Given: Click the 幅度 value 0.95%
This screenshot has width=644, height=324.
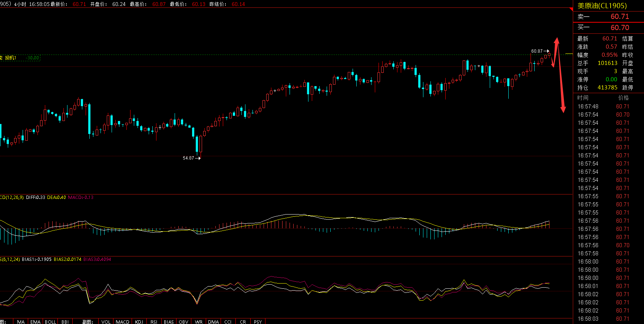Looking at the screenshot, I should [610, 55].
